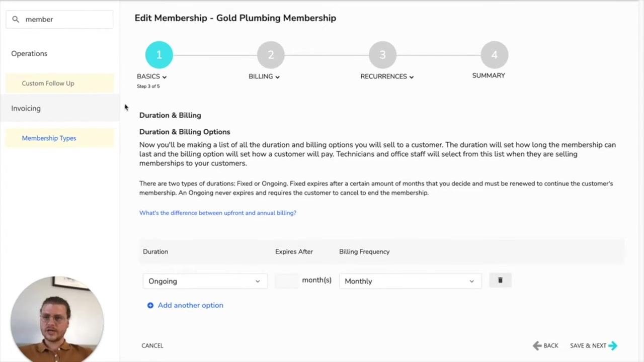Focus the search field containing "member"
644x362 pixels.
coord(59,19)
